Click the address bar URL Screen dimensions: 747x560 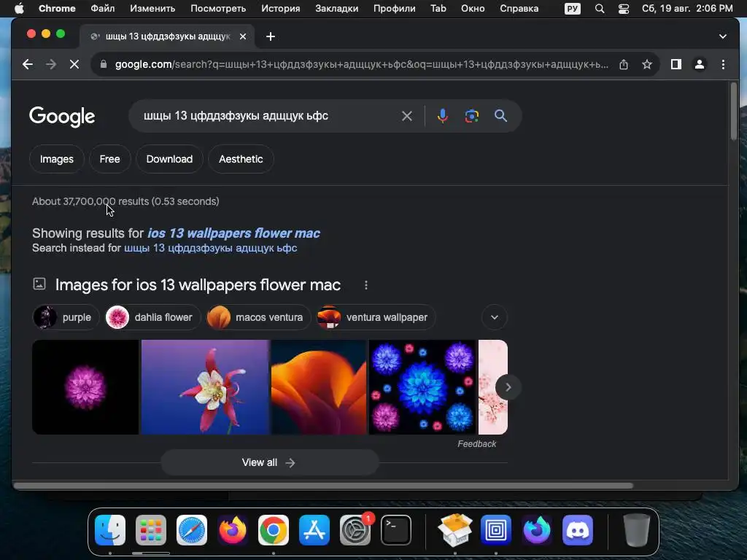click(361, 64)
